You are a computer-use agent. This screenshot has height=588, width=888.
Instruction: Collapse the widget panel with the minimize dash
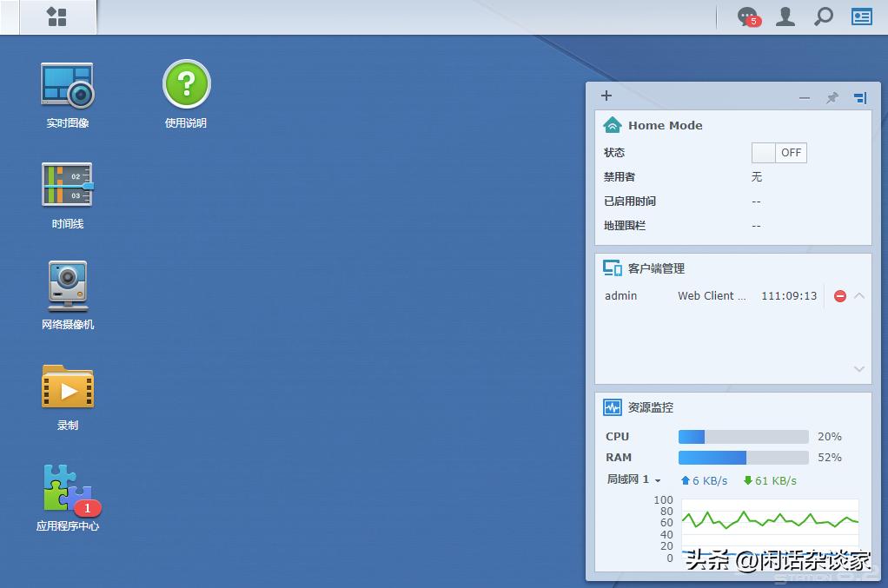(x=804, y=98)
